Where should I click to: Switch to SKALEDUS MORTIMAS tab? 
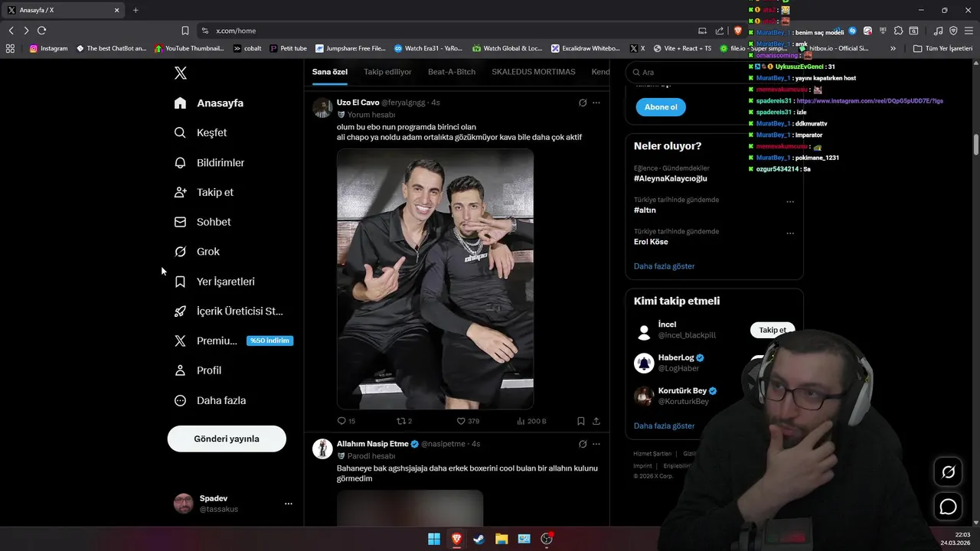[x=534, y=72]
